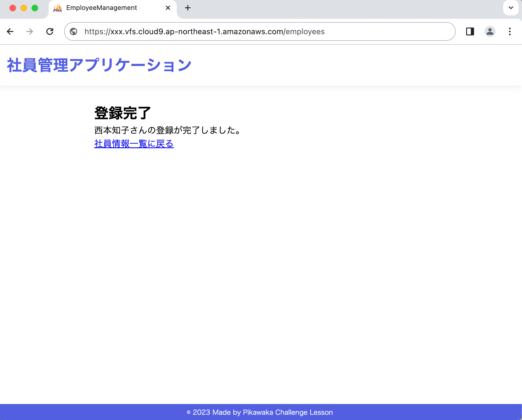Image resolution: width=522 pixels, height=420 pixels.
Task: Reload the current page
Action: click(50, 31)
